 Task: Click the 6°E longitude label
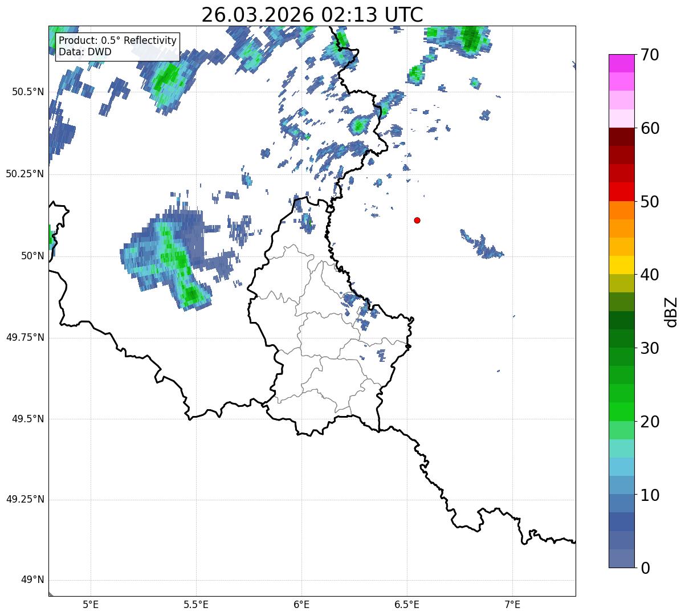coord(301,604)
